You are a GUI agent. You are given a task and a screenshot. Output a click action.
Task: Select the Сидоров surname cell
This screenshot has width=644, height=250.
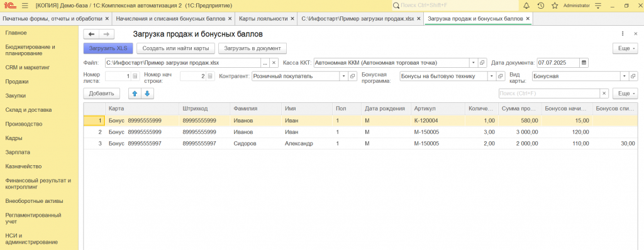tap(255, 144)
